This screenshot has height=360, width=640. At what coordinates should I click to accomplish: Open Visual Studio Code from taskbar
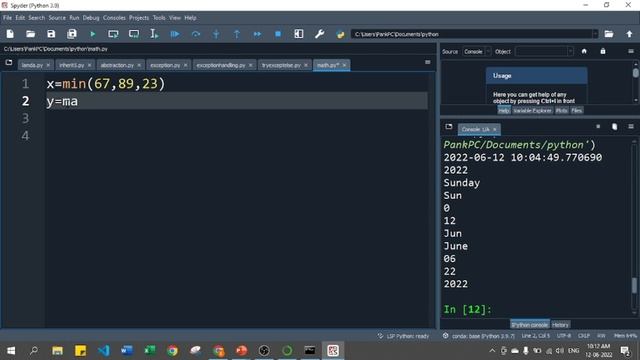pos(104,351)
